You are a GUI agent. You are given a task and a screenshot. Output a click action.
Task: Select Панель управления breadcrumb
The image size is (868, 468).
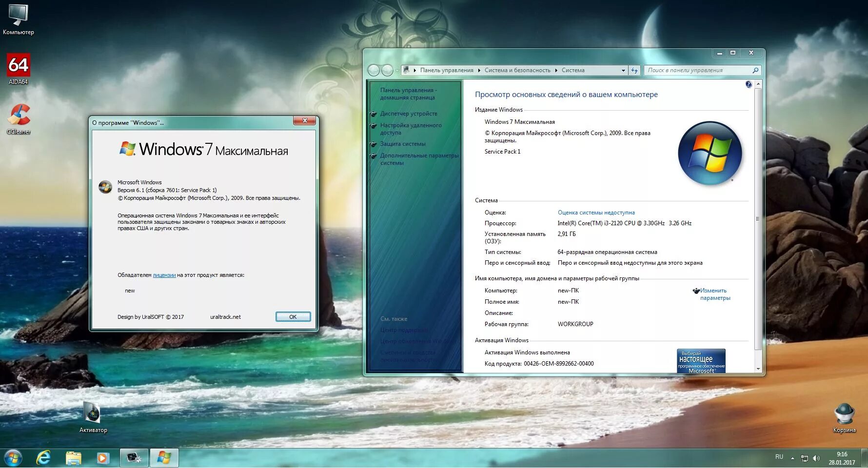[447, 70]
